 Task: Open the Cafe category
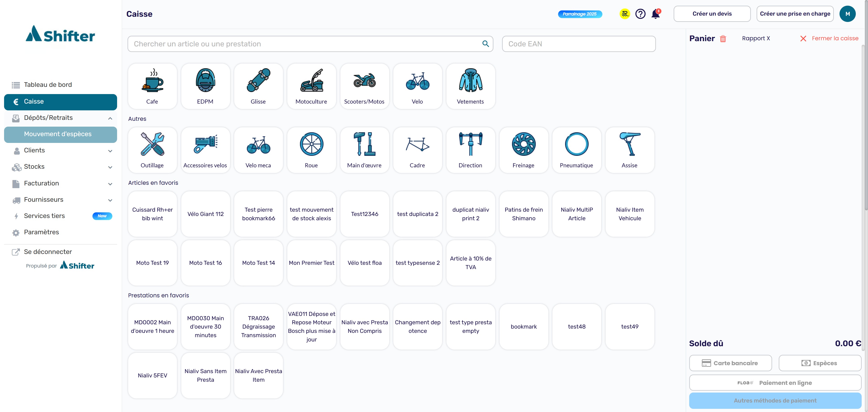[152, 86]
